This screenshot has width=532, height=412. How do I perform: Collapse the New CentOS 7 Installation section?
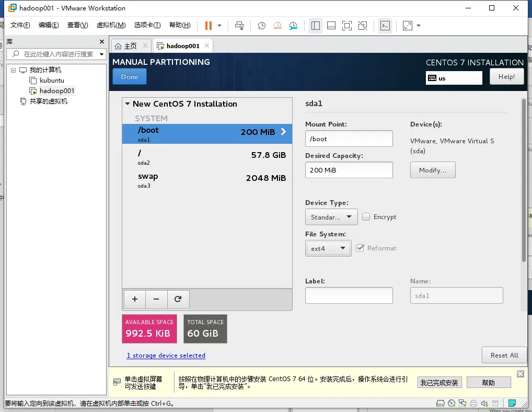pos(128,104)
